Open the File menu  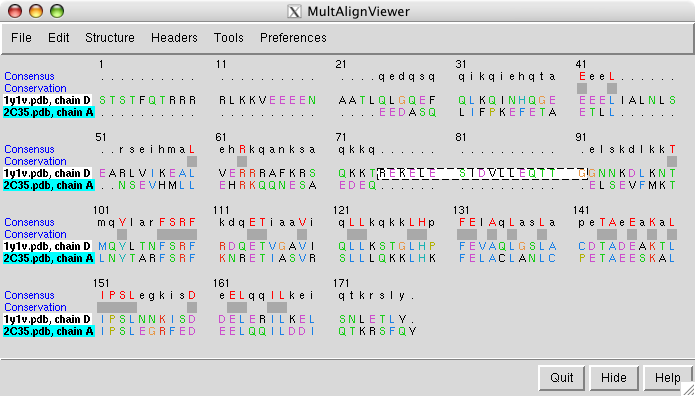click(21, 38)
